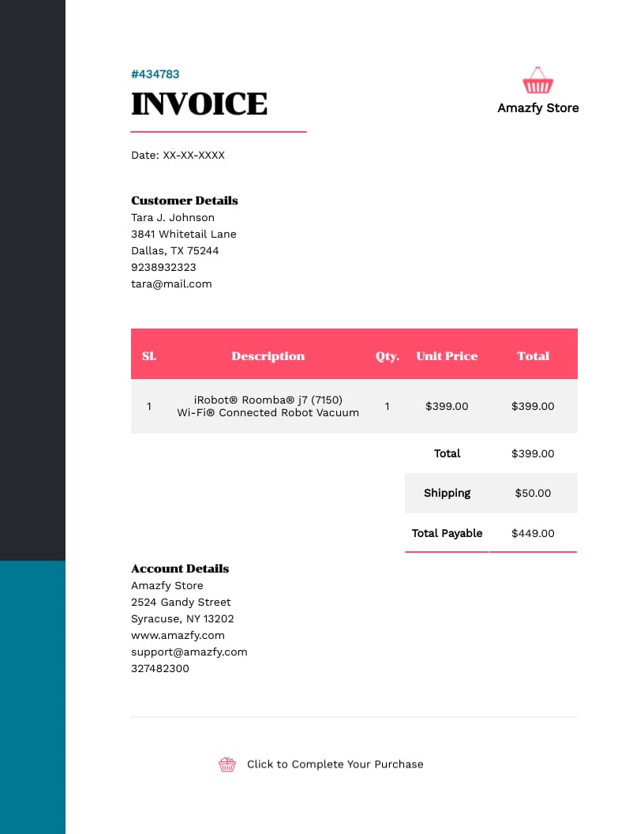Select the address 2524 Gandy Street

(x=181, y=602)
